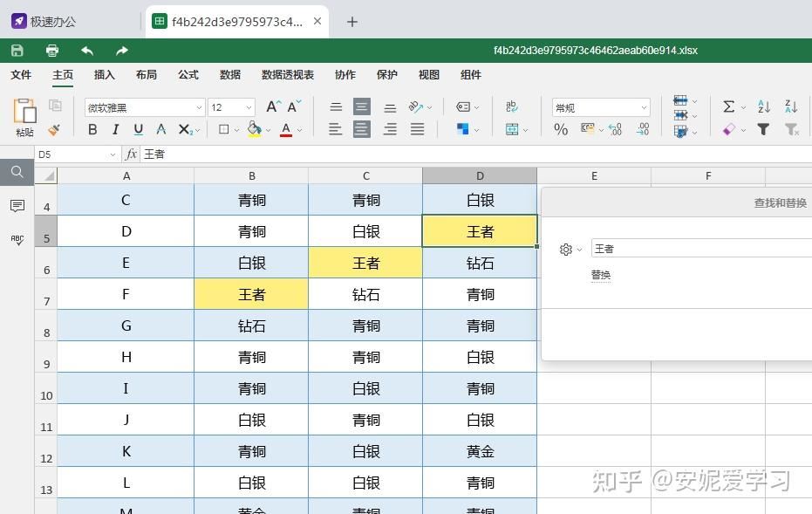Viewport: 812px width, 514px height.
Task: Toggle bottom vertical alignment
Action: pyautogui.click(x=390, y=108)
